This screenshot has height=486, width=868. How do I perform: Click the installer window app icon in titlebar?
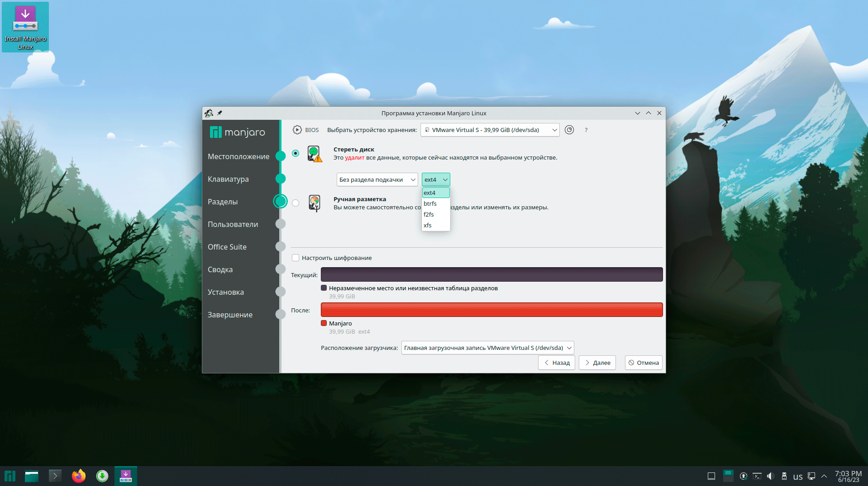coord(209,113)
